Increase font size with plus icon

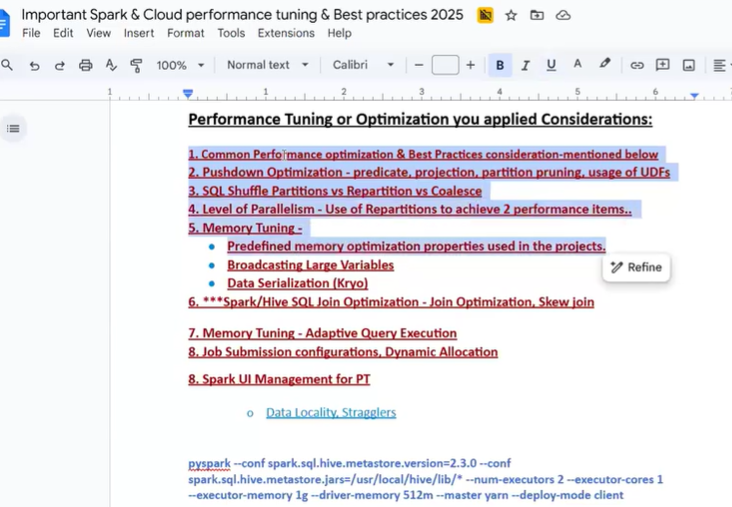point(471,65)
